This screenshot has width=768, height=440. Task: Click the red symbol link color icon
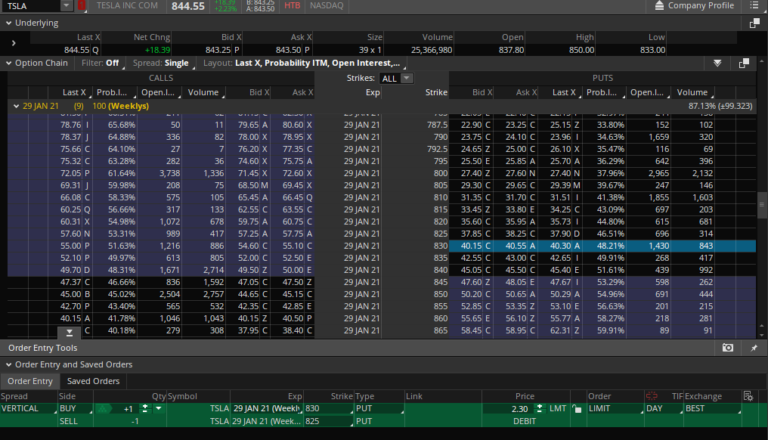(x=82, y=5)
